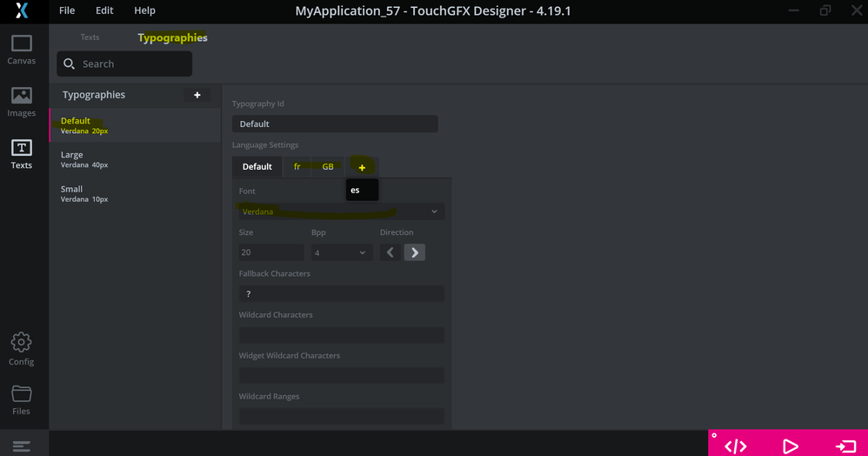Image resolution: width=868 pixels, height=456 pixels.
Task: Select the GB language tab
Action: [328, 167]
